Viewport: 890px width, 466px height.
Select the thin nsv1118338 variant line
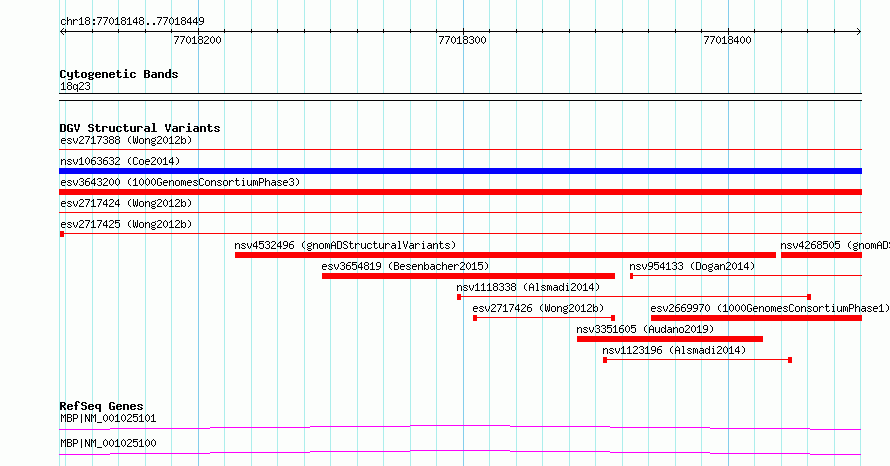(634, 297)
